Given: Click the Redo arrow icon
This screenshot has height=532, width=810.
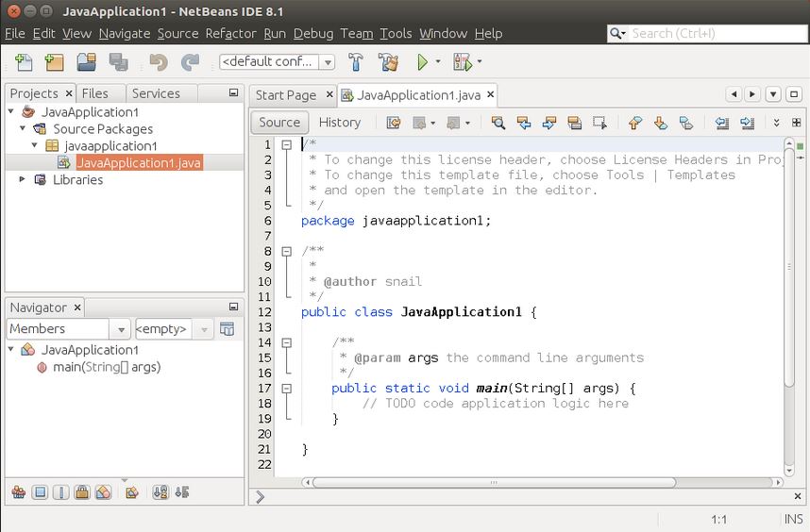Looking at the screenshot, I should (x=190, y=62).
